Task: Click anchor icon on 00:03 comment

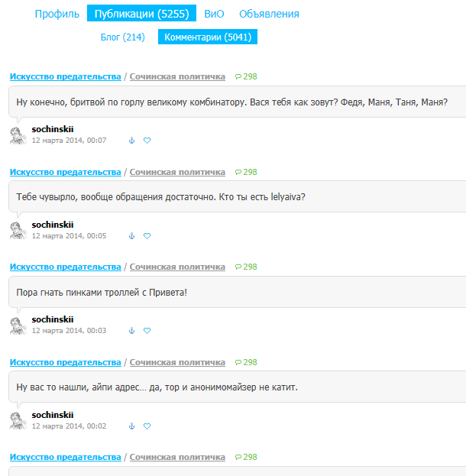Action: point(131,331)
